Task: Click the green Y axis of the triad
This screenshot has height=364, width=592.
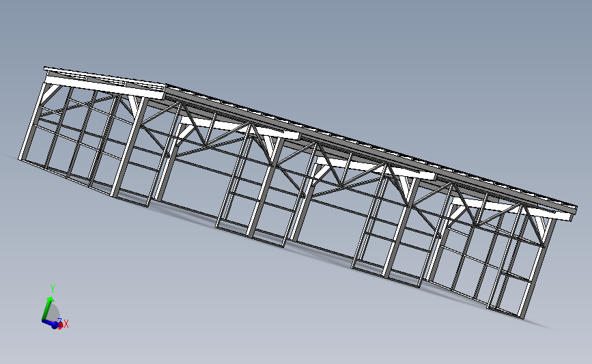Action: point(47,309)
